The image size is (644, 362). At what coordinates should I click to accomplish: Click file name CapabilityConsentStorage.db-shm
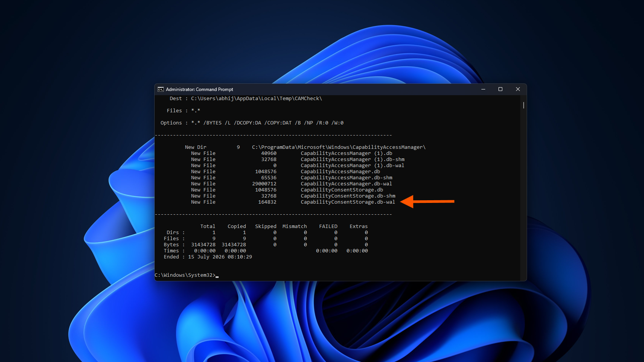pos(348,196)
